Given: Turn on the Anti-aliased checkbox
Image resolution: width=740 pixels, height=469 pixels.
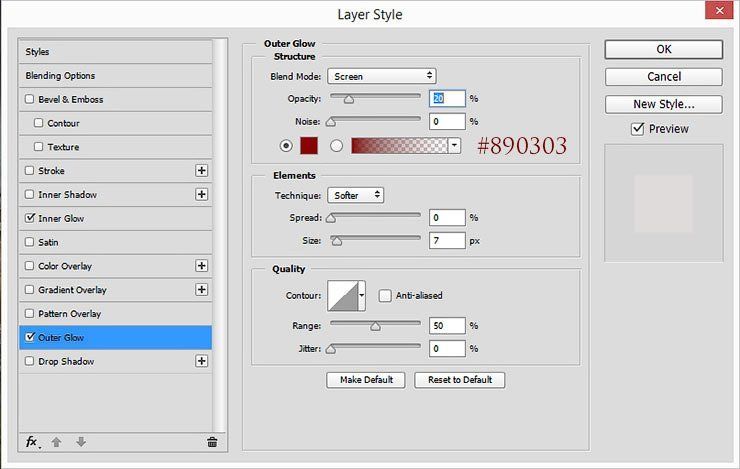Looking at the screenshot, I should 385,296.
